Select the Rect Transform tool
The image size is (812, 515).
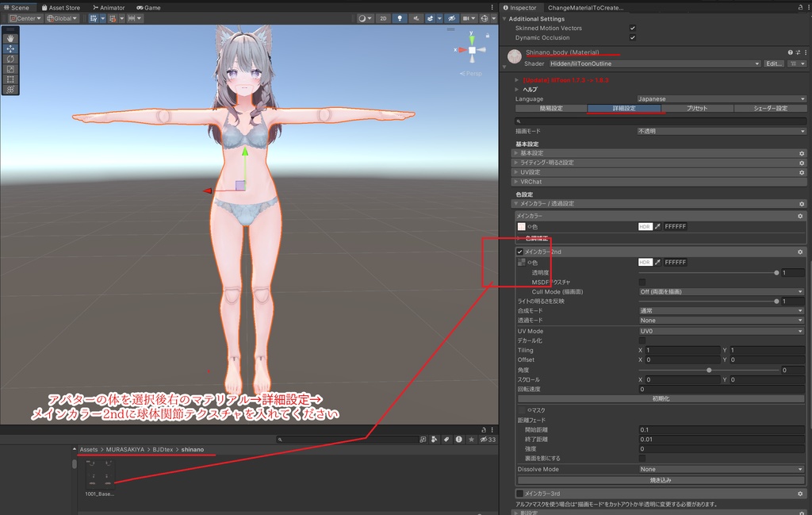(x=10, y=79)
